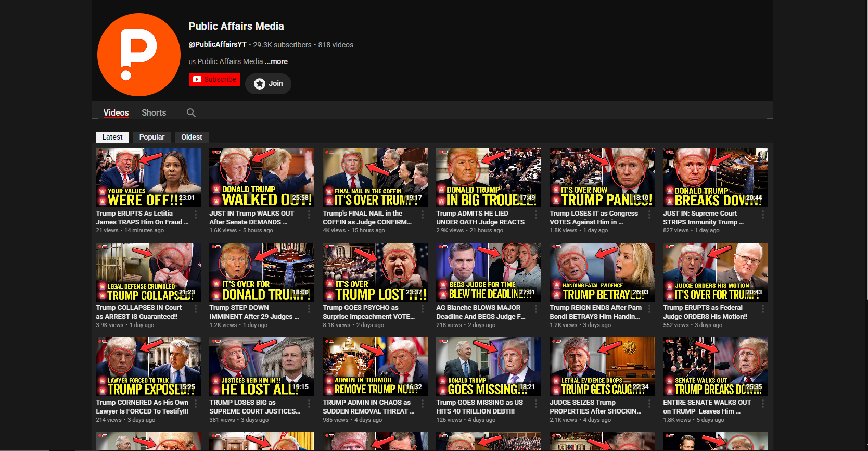Open 'JUST IN Trump WALKS OUT After Senate' title

coord(252,218)
